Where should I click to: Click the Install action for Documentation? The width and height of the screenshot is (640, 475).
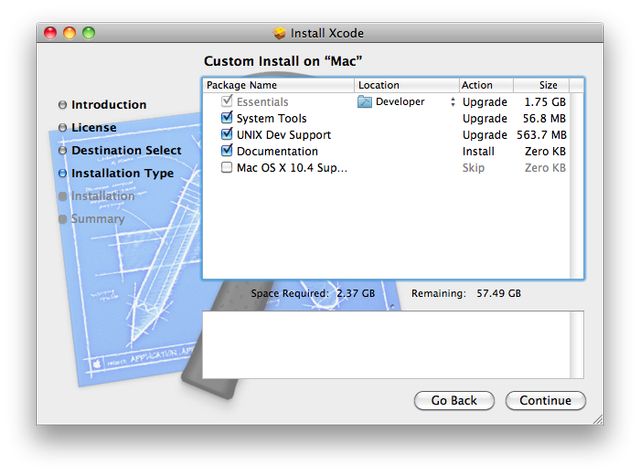coord(478,151)
